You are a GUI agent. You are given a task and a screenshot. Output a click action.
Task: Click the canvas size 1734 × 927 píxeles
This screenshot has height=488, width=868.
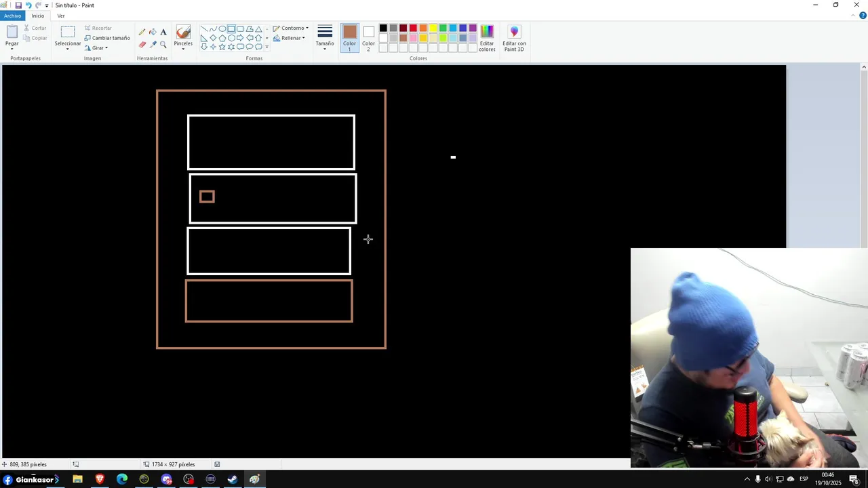point(174,464)
